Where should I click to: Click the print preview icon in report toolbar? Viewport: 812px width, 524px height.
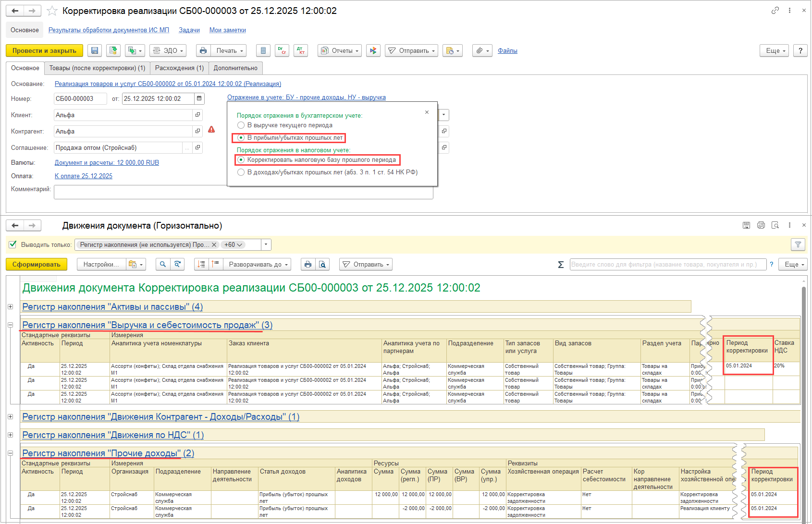323,264
